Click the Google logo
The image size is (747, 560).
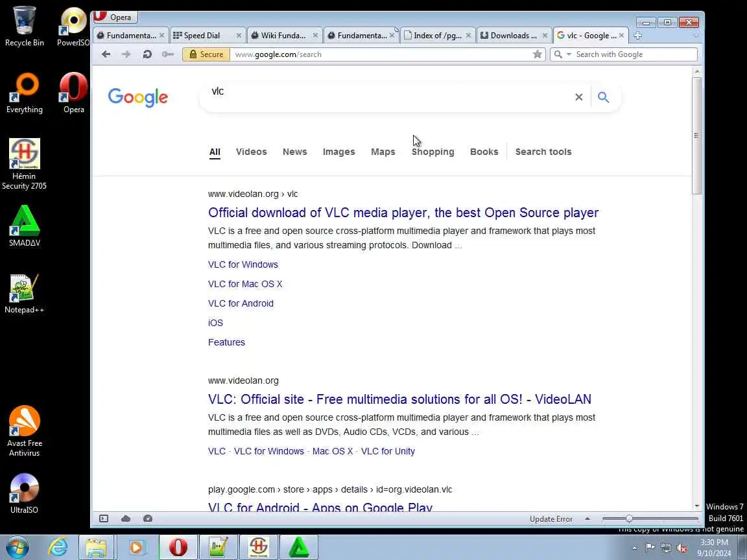(138, 98)
